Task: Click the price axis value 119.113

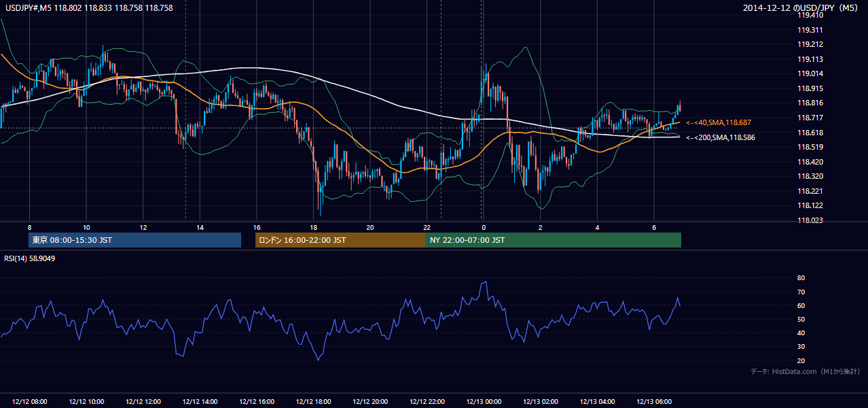Action: [810, 59]
